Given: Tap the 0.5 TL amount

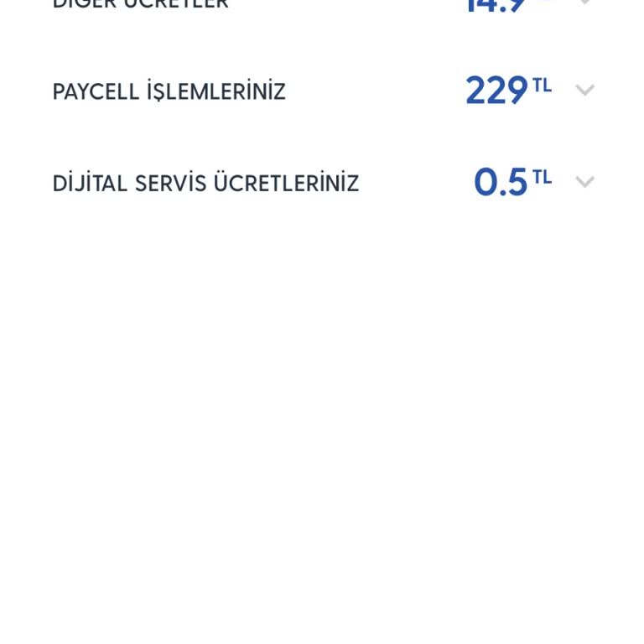Looking at the screenshot, I should tap(512, 181).
